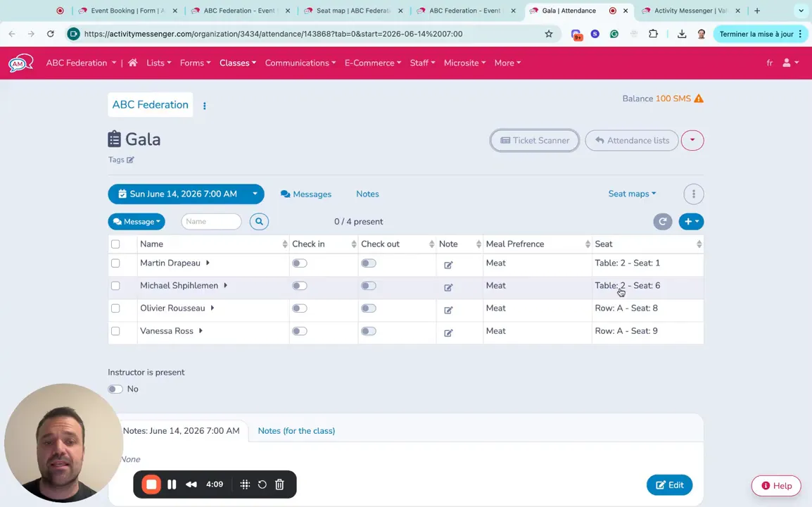Screen dimensions: 812x507
Task: Click the Ticket Scanner button
Action: (534, 141)
